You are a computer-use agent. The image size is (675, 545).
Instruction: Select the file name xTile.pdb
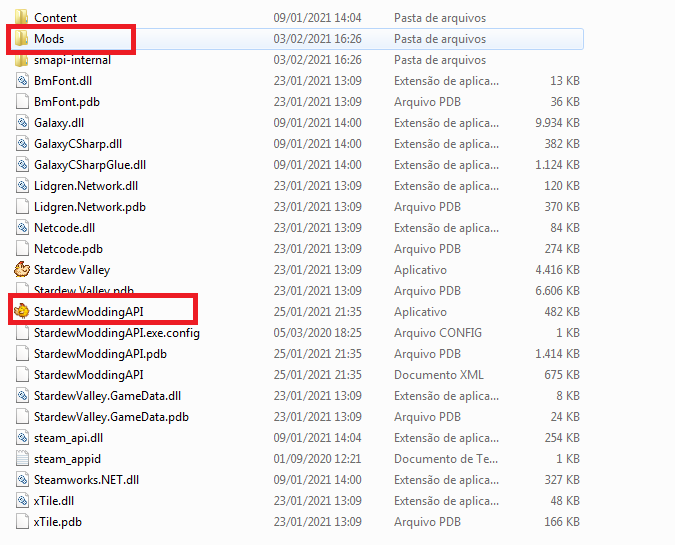coord(58,522)
